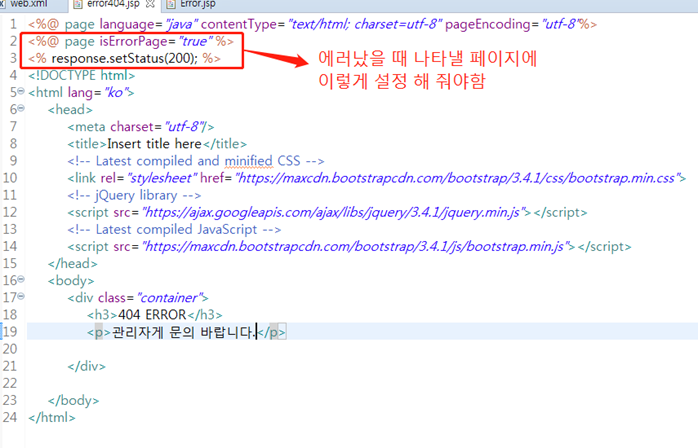The height and width of the screenshot is (448, 698).
Task: Collapse the head tag fold on line 6
Action: 21,108
